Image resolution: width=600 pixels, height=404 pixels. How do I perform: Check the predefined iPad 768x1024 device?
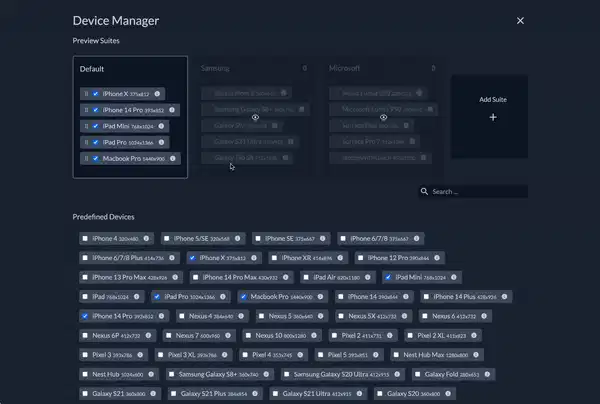click(x=85, y=296)
